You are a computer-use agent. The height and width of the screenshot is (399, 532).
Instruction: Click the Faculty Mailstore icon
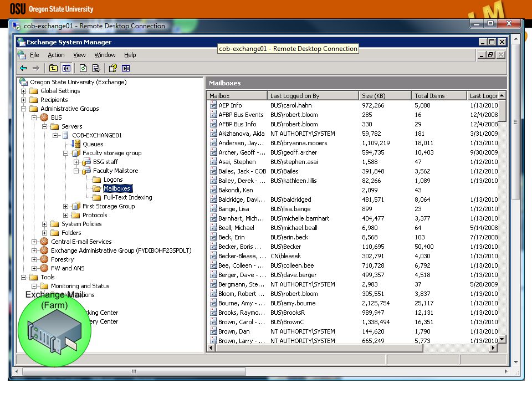coord(87,171)
